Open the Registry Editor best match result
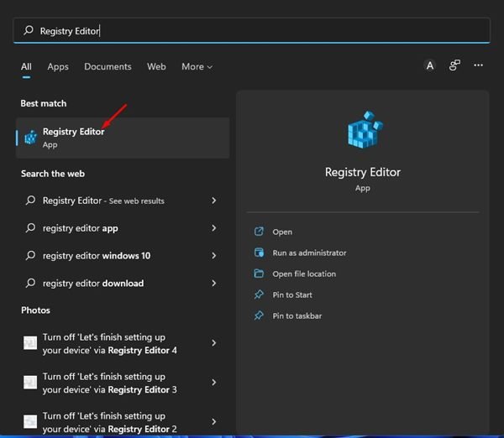This screenshot has width=504, height=438. coord(123,138)
